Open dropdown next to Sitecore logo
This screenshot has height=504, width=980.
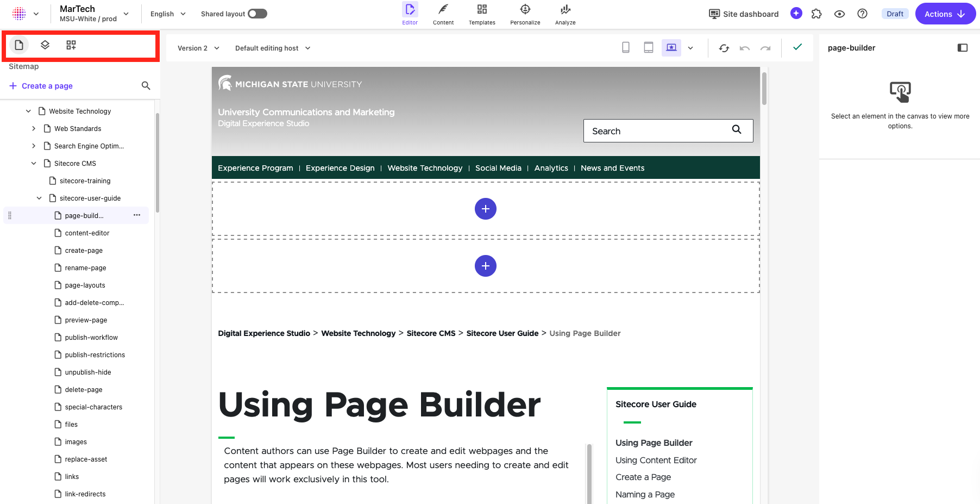point(36,14)
